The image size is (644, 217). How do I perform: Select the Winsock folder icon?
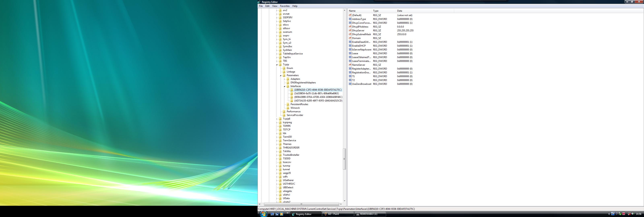288,108
